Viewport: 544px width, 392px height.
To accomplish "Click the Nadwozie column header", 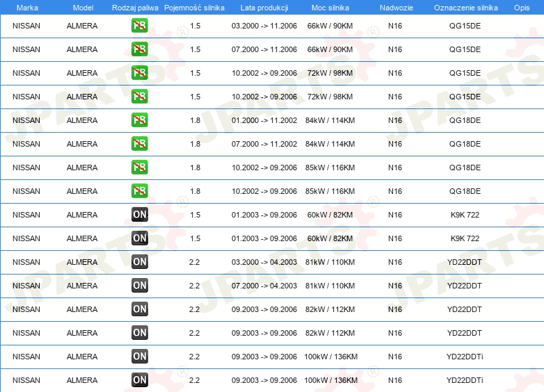I will [x=397, y=8].
